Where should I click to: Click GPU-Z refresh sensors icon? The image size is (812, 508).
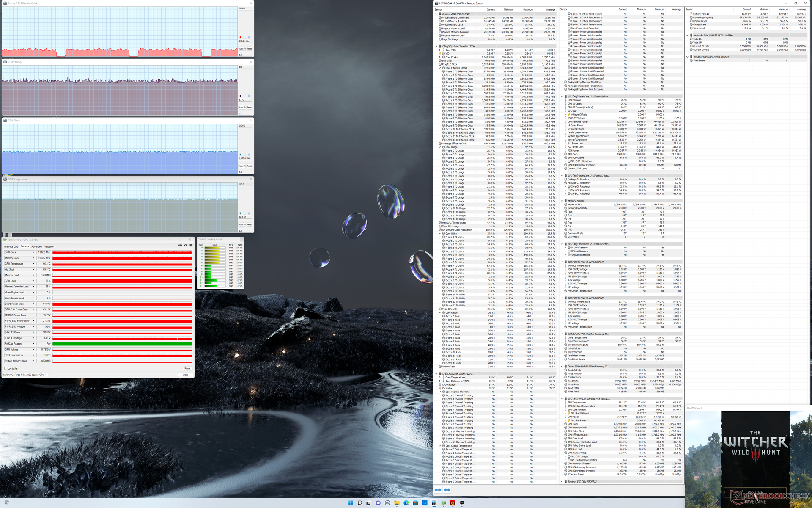(x=185, y=245)
